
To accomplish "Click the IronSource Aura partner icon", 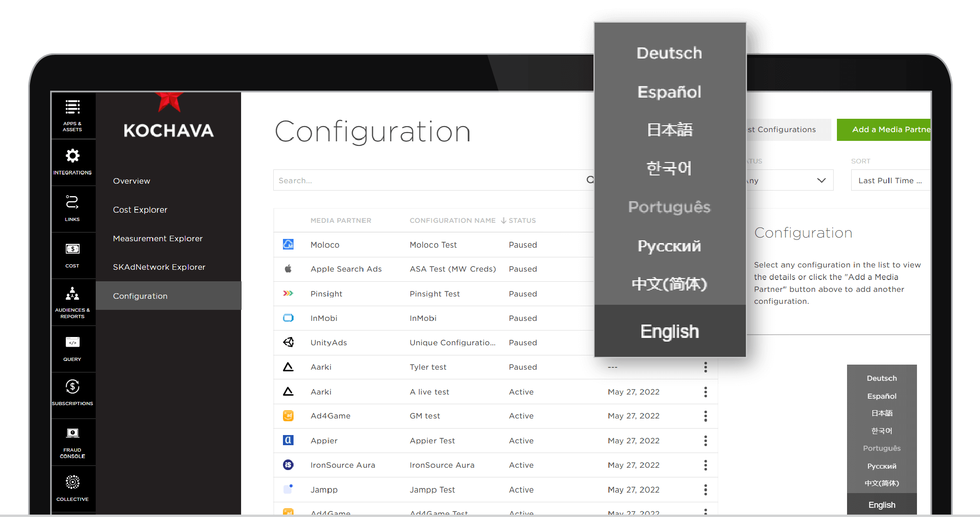I will [x=288, y=465].
